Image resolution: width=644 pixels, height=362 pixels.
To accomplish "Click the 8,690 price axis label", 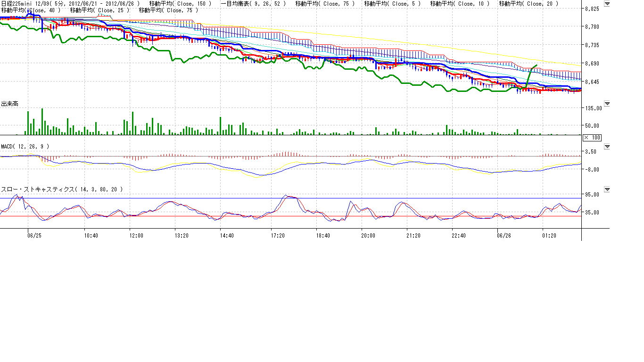I will 592,63.
